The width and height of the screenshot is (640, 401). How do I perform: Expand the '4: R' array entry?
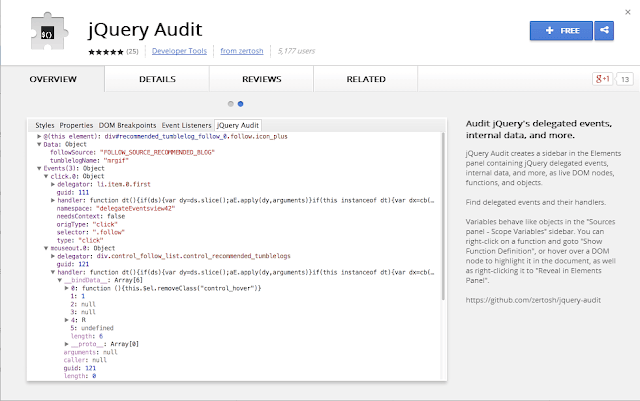pos(67,320)
